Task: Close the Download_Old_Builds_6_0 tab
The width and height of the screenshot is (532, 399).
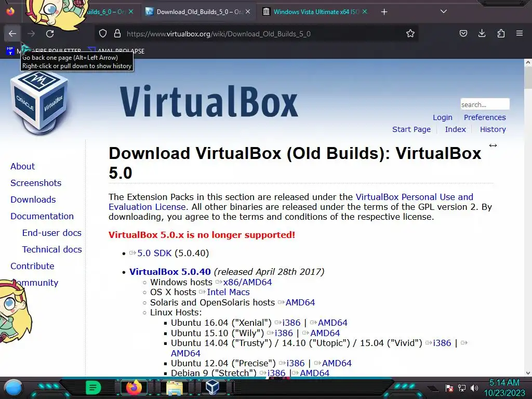Action: [131, 12]
